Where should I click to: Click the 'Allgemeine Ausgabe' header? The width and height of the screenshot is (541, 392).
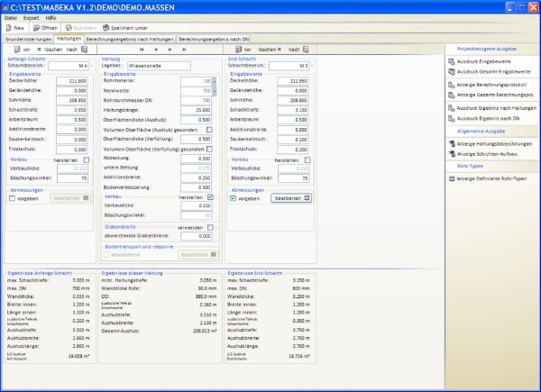tap(481, 132)
